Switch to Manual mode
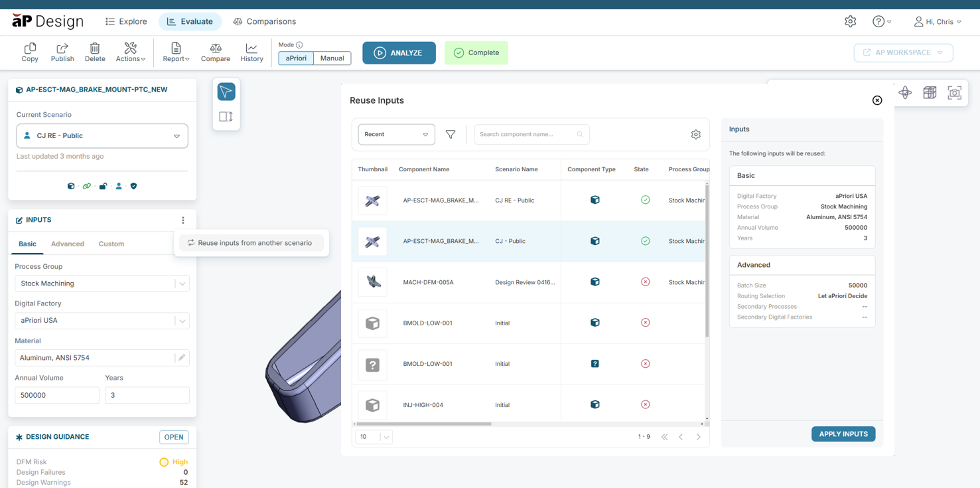980x488 pixels. 332,58
